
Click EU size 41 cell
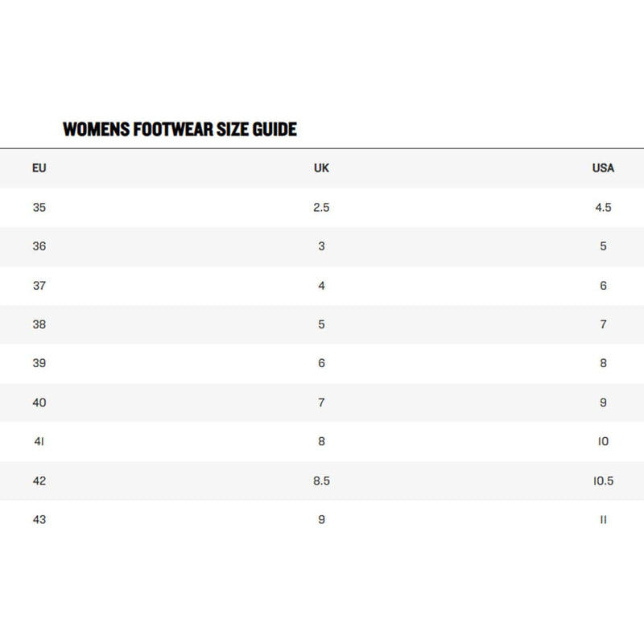point(39,442)
